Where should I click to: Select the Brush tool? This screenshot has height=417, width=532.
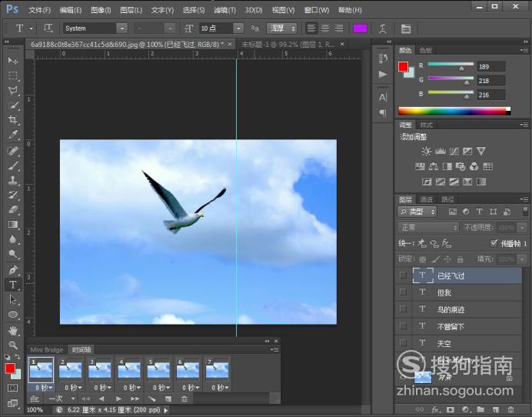coord(13,165)
